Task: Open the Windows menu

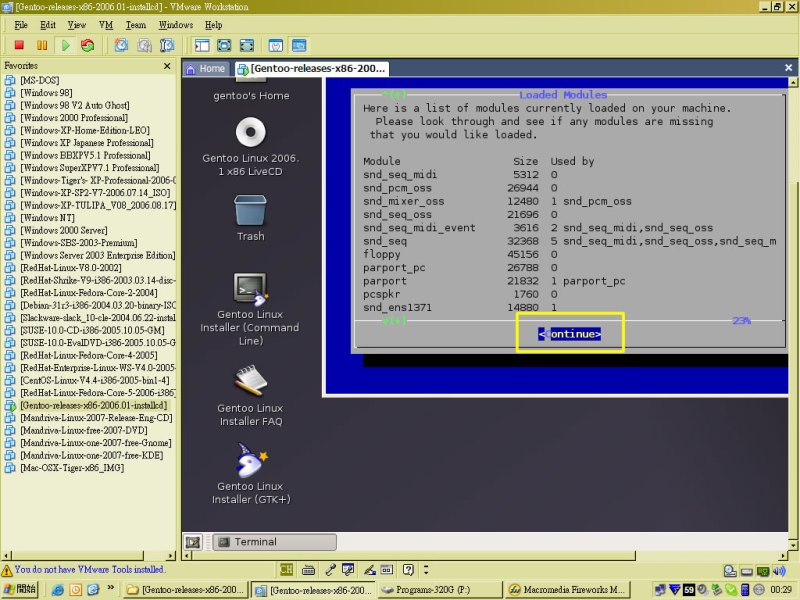Action: tap(176, 25)
